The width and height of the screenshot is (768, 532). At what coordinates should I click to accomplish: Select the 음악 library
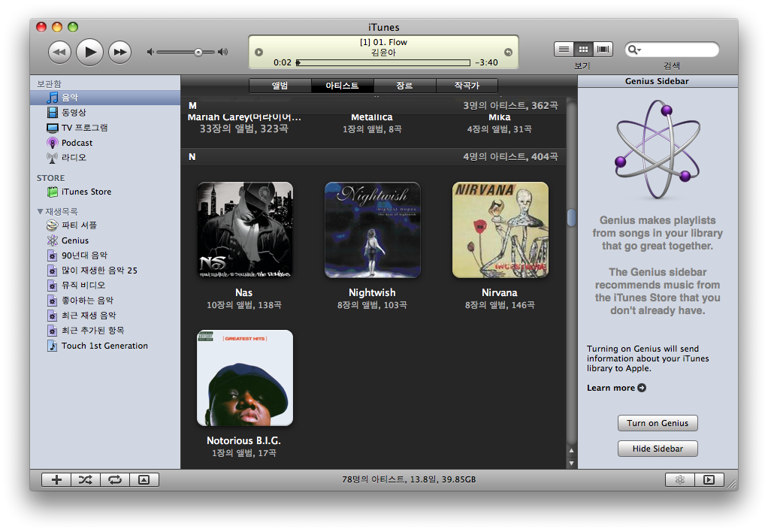[105, 98]
